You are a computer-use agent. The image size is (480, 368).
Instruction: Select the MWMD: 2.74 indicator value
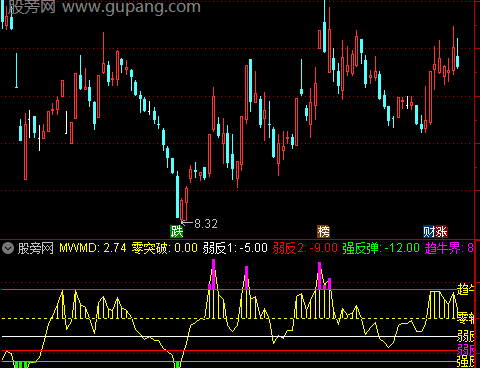pos(93,248)
